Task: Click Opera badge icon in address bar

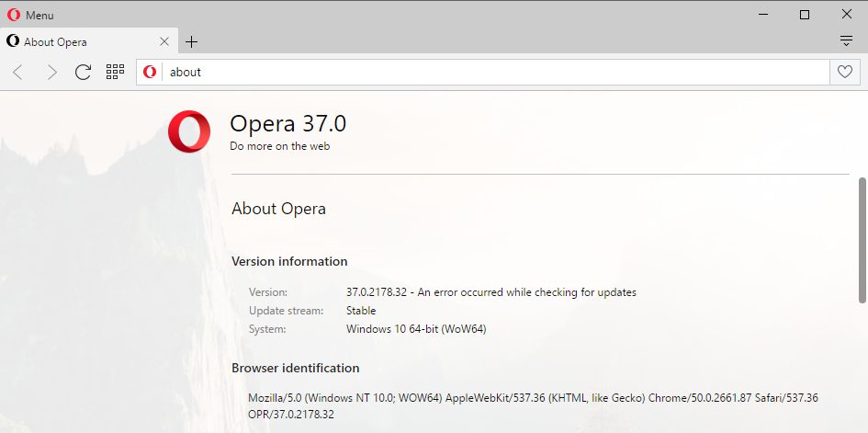Action: (x=150, y=72)
